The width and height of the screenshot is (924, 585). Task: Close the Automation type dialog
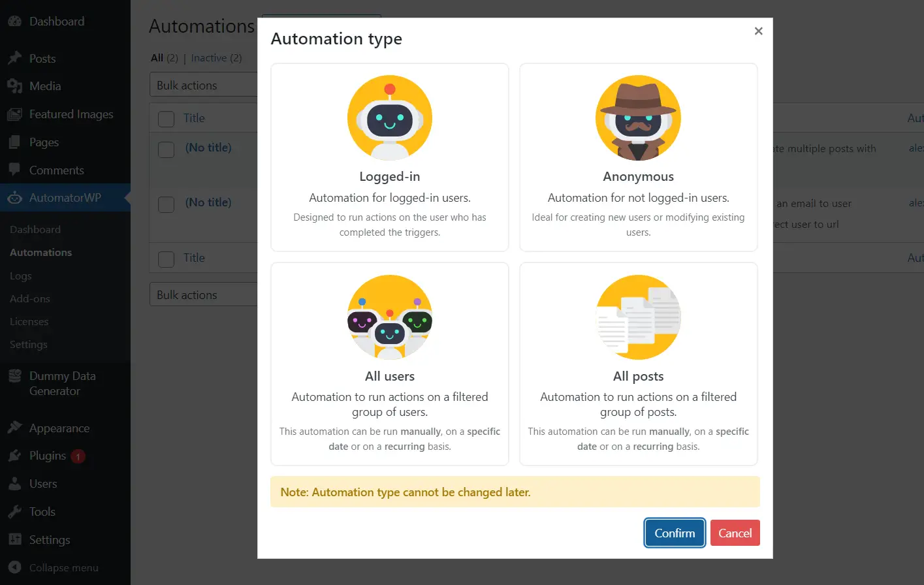[x=758, y=31]
